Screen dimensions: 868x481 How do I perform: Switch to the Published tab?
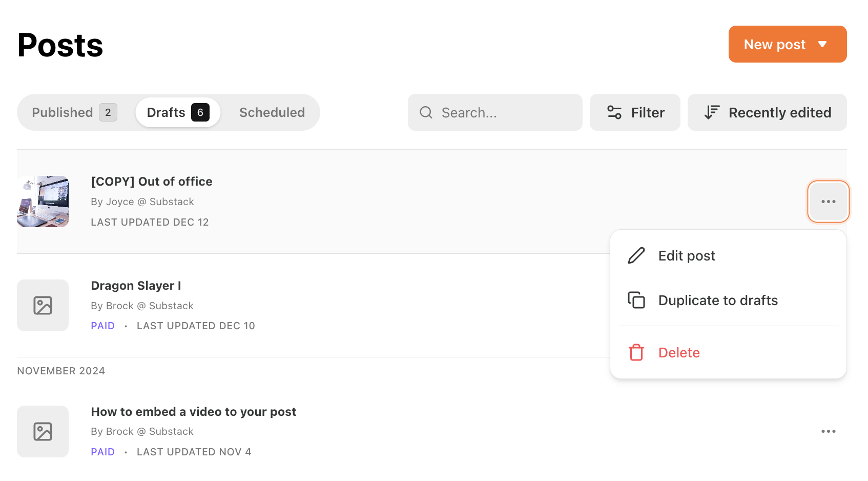[x=74, y=112]
